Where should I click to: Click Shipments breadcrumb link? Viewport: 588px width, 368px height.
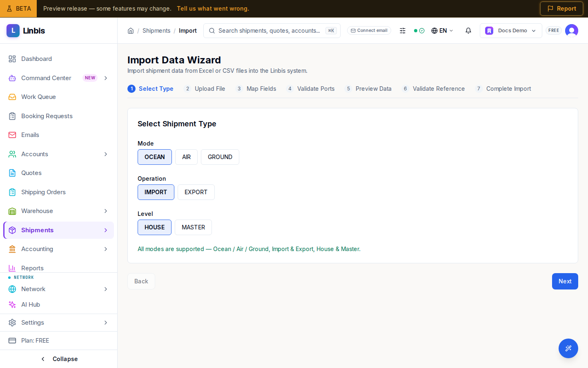tap(156, 31)
